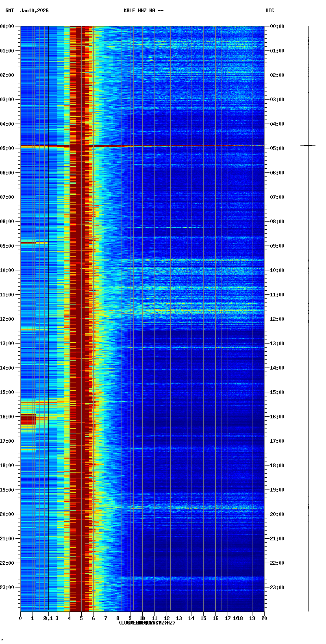Select the 16:00 tick label on left axis
The image size is (326, 644).
point(7,417)
